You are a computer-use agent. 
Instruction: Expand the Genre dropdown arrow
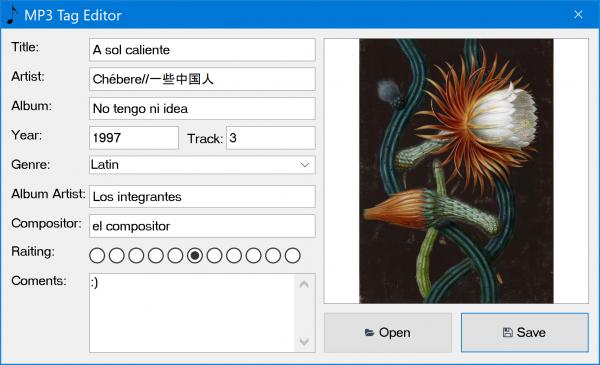coord(305,165)
